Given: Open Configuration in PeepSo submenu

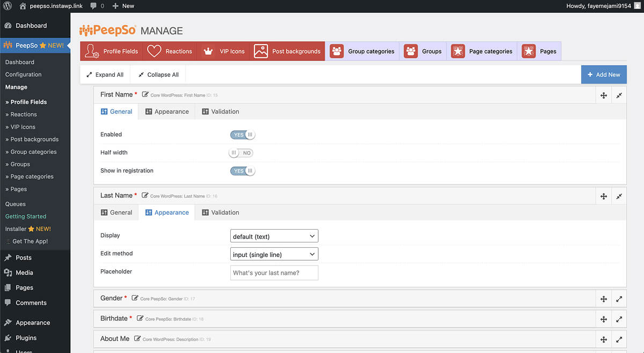Looking at the screenshot, I should coord(23,75).
